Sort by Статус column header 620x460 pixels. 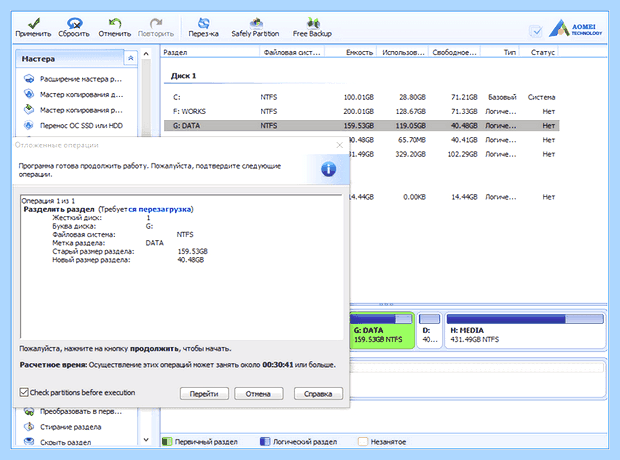pos(539,52)
